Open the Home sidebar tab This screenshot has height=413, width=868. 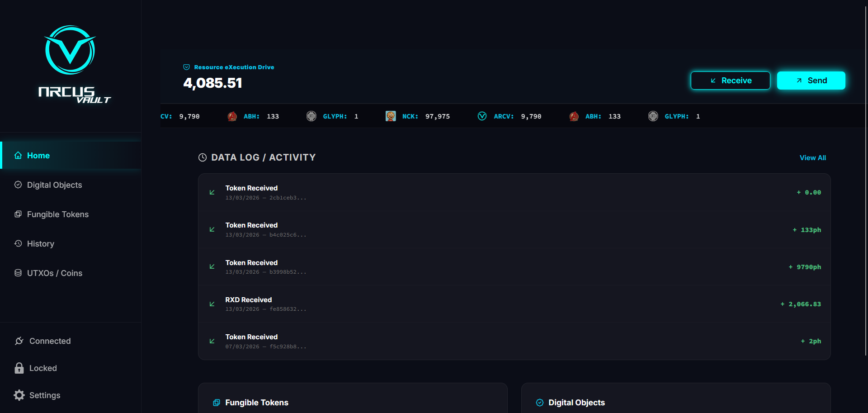pos(38,156)
